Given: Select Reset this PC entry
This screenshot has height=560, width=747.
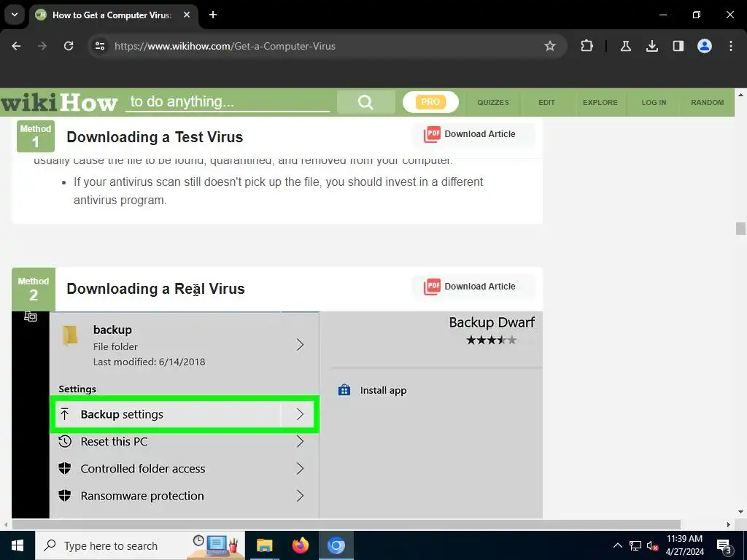Looking at the screenshot, I should coord(185,441).
